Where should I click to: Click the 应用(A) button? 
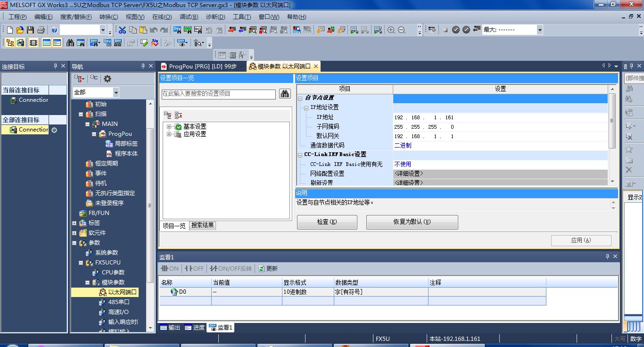tap(581, 240)
